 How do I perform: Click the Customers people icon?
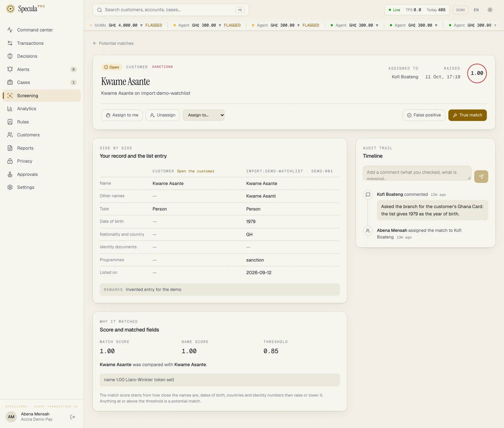10,135
